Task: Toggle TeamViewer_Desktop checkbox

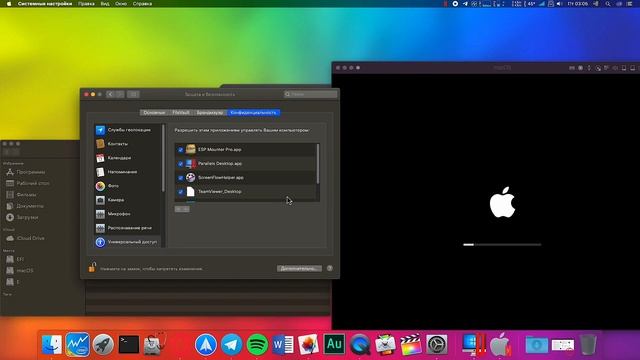Action: (180, 192)
